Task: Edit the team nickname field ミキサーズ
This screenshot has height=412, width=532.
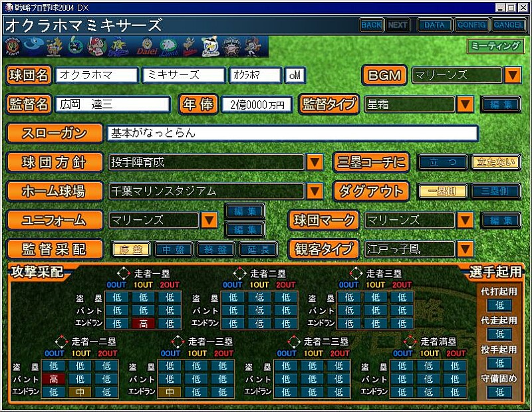Action: pyautogui.click(x=184, y=75)
